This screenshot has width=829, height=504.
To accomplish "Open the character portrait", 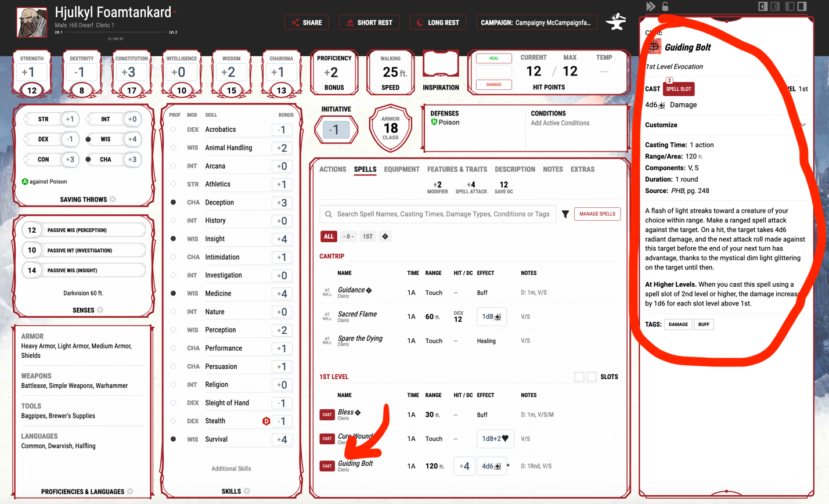I will [x=32, y=23].
